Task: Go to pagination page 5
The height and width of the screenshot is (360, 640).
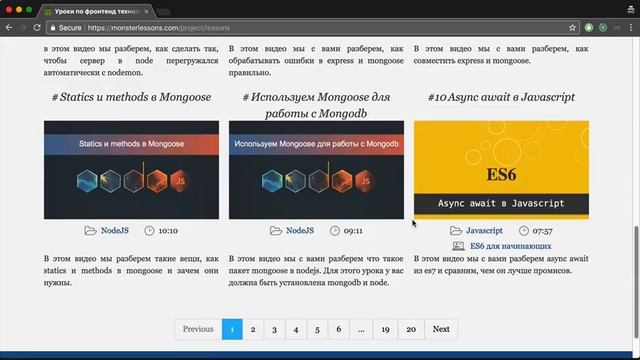Action: click(x=317, y=329)
